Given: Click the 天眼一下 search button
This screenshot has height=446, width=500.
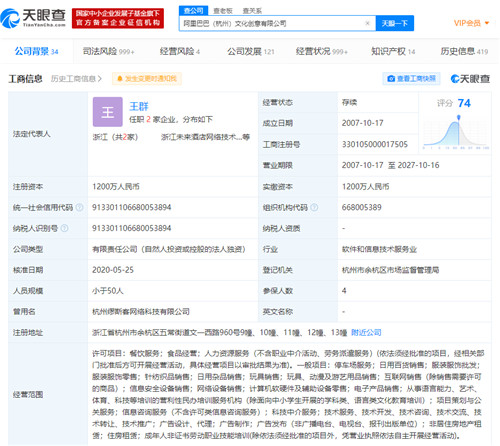Looking at the screenshot, I should pos(395,23).
